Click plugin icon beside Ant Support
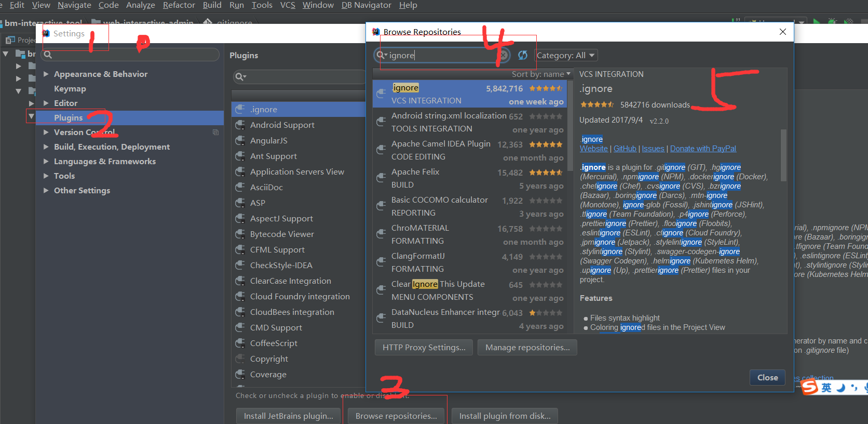The image size is (868, 424). click(x=240, y=156)
